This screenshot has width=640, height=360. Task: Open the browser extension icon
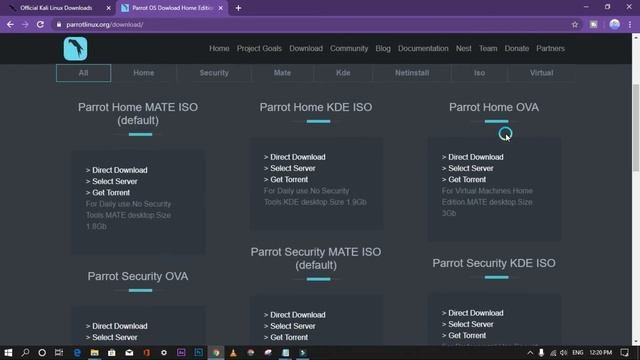(x=593, y=24)
